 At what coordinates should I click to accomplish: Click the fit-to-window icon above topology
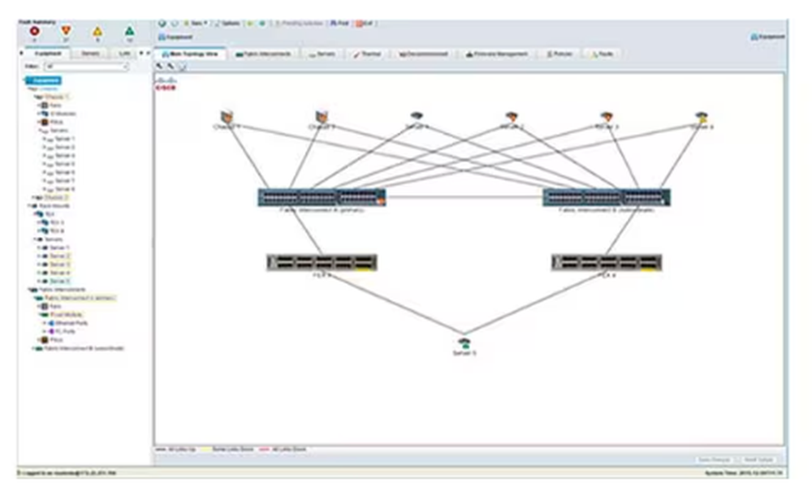coord(182,67)
